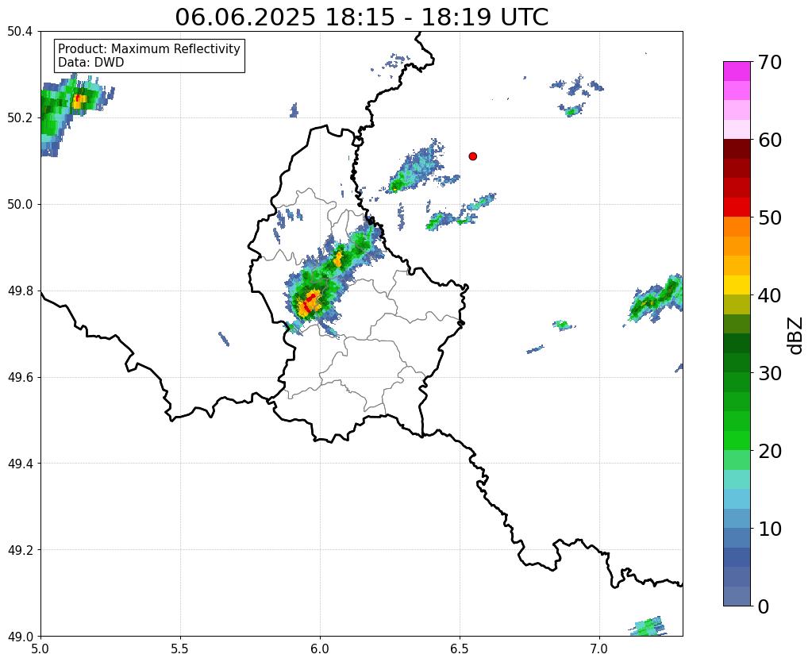Click the y-axis label 50.4
The image size is (812, 662).
20,32
